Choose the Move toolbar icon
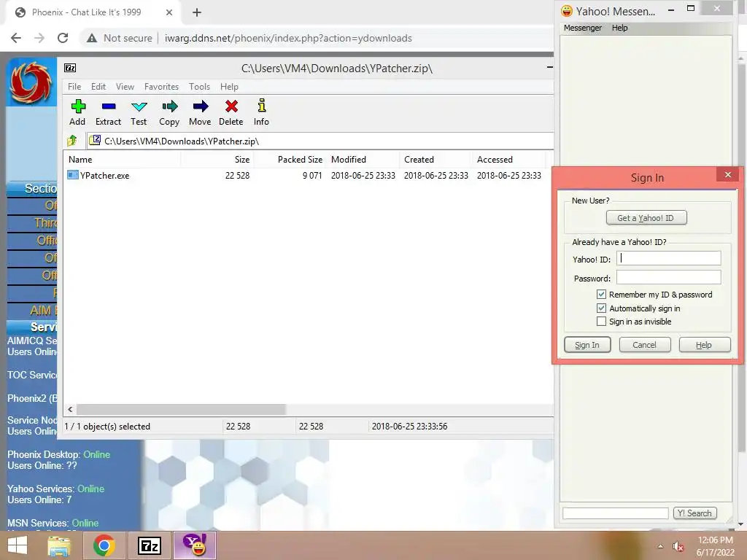This screenshot has height=560, width=747. [200, 112]
